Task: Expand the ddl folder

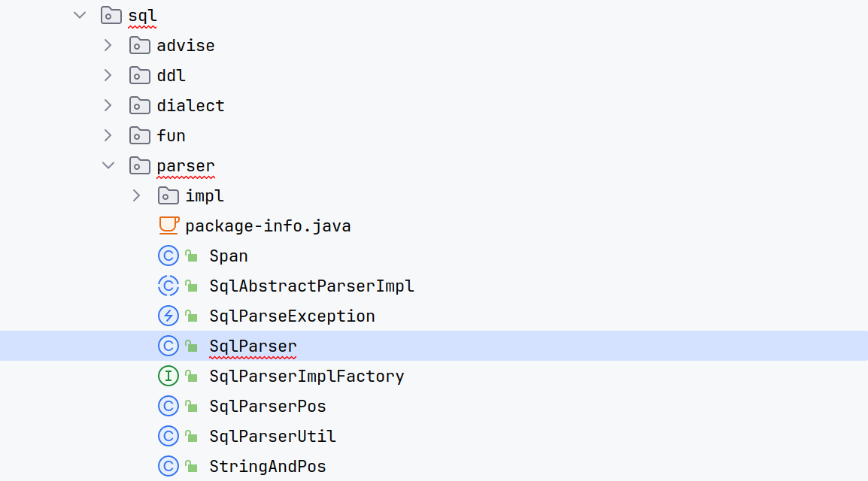Action: pos(108,75)
